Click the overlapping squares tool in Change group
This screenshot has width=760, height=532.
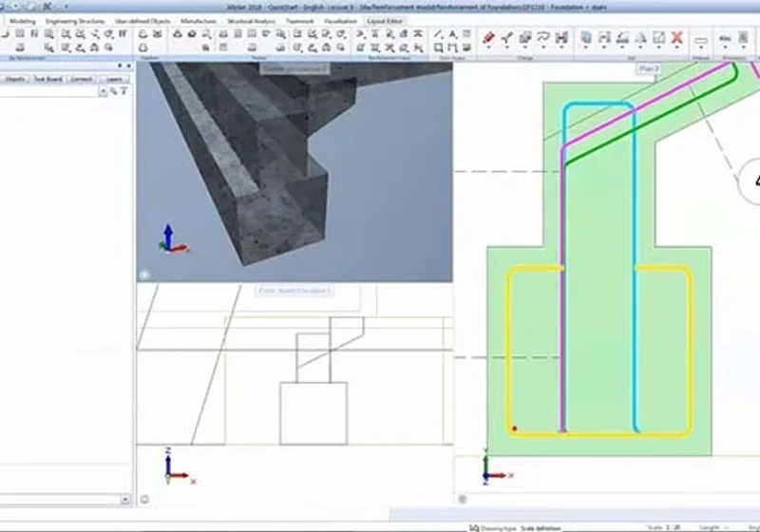click(x=525, y=37)
